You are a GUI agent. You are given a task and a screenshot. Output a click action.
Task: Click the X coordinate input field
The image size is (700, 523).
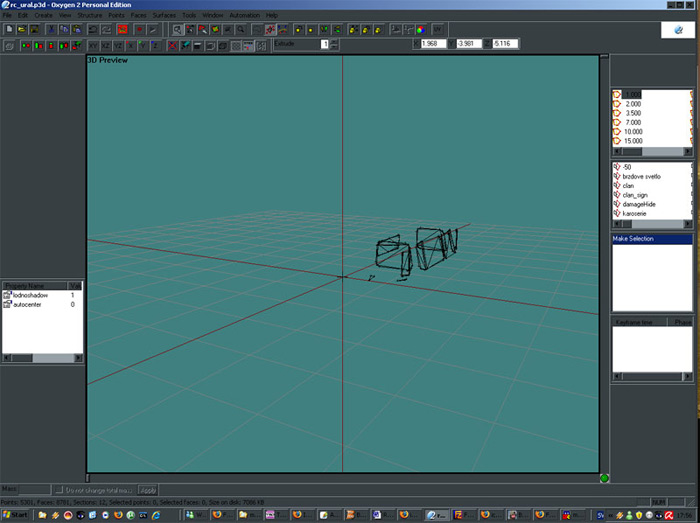click(433, 44)
